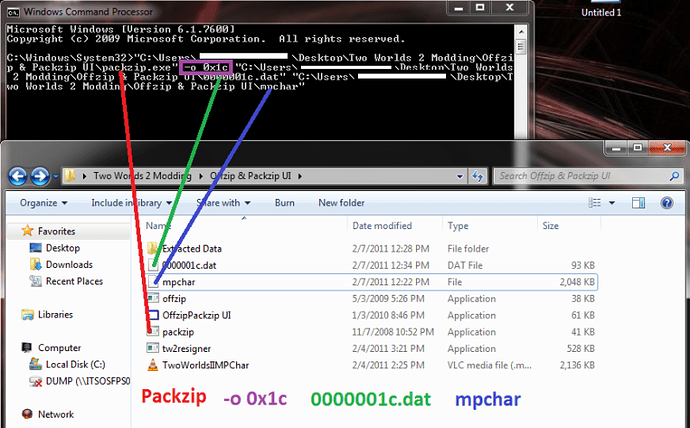The image size is (690, 428).
Task: Create a New folder from toolbar
Action: 341,202
